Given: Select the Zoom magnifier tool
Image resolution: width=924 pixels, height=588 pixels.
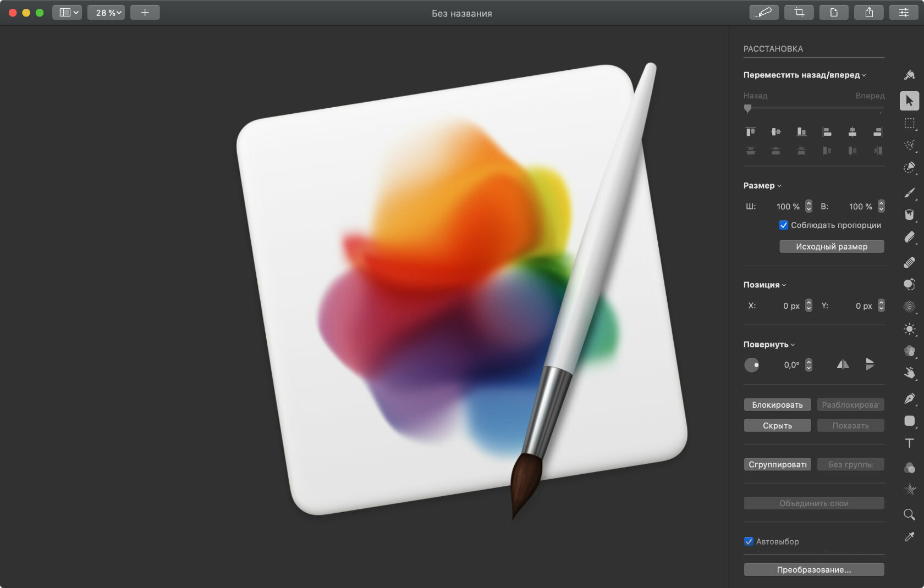Looking at the screenshot, I should coord(909,514).
